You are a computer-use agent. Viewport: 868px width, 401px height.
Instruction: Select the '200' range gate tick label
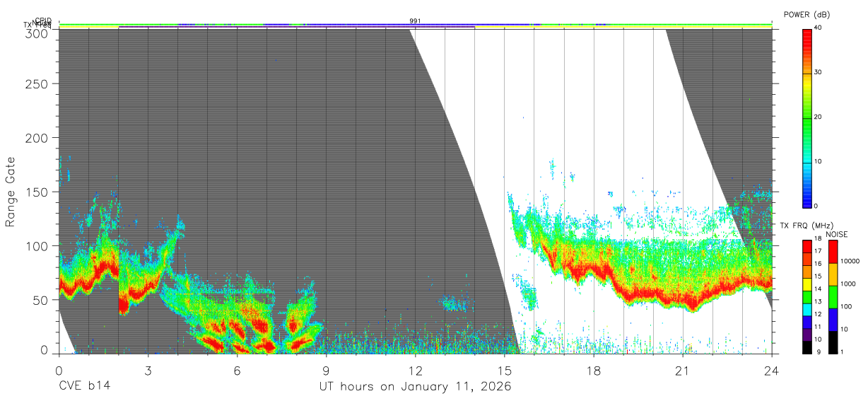click(37, 138)
